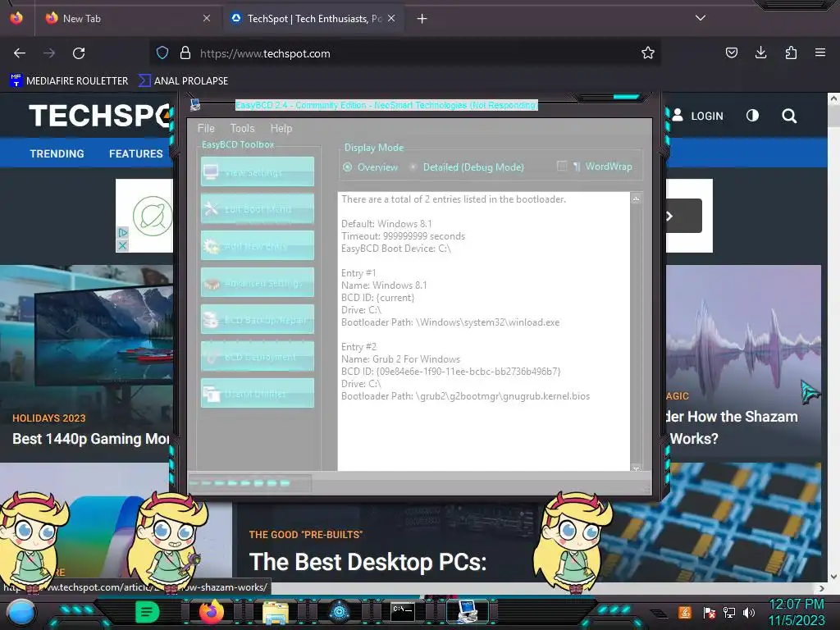This screenshot has height=630, width=840.
Task: Click browser page scrollbar up arrow
Action: (x=833, y=98)
